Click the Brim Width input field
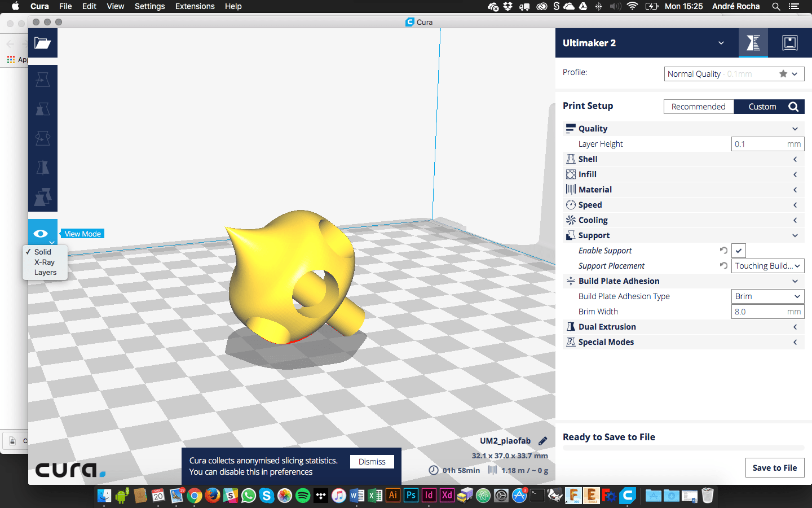This screenshot has width=812, height=508. click(768, 312)
